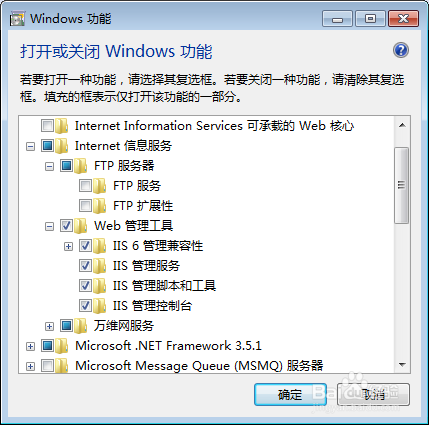This screenshot has height=425, width=429.
Task: Uncheck the IIS 管理脚本和工具 checkbox
Action: [85, 286]
